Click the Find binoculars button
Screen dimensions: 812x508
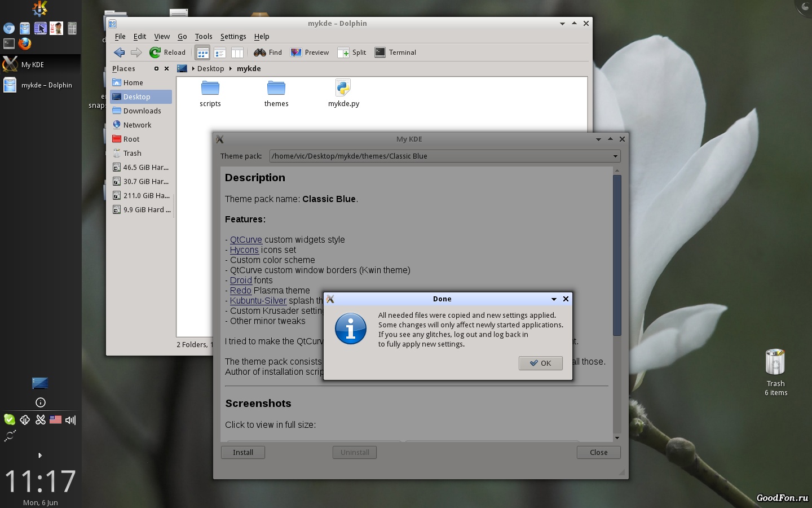click(x=268, y=52)
